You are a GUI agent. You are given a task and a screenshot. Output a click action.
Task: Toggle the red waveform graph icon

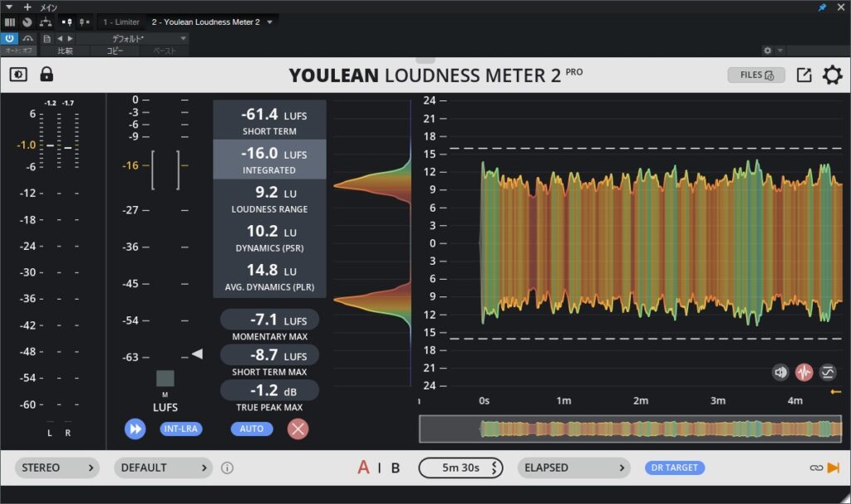pyautogui.click(x=804, y=372)
